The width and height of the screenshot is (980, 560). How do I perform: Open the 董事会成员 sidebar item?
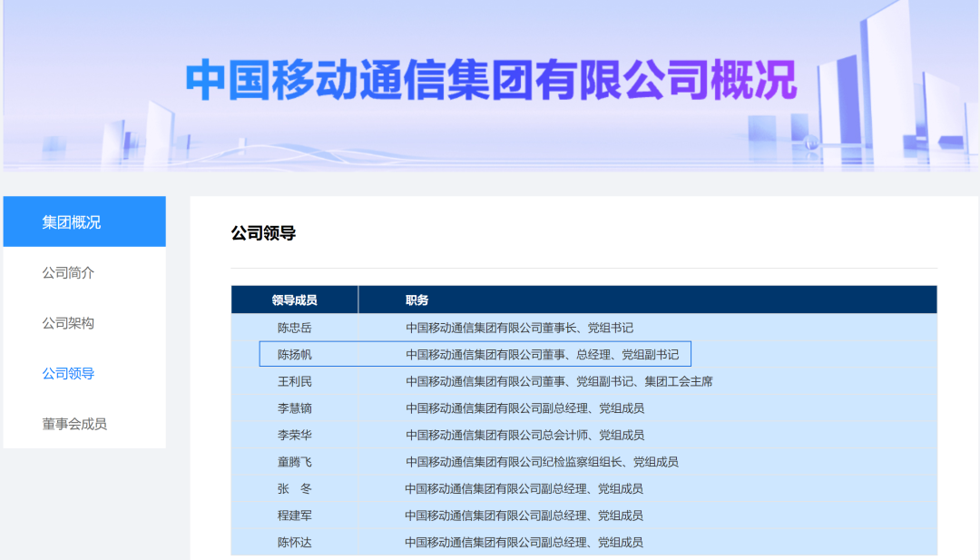[x=74, y=424]
